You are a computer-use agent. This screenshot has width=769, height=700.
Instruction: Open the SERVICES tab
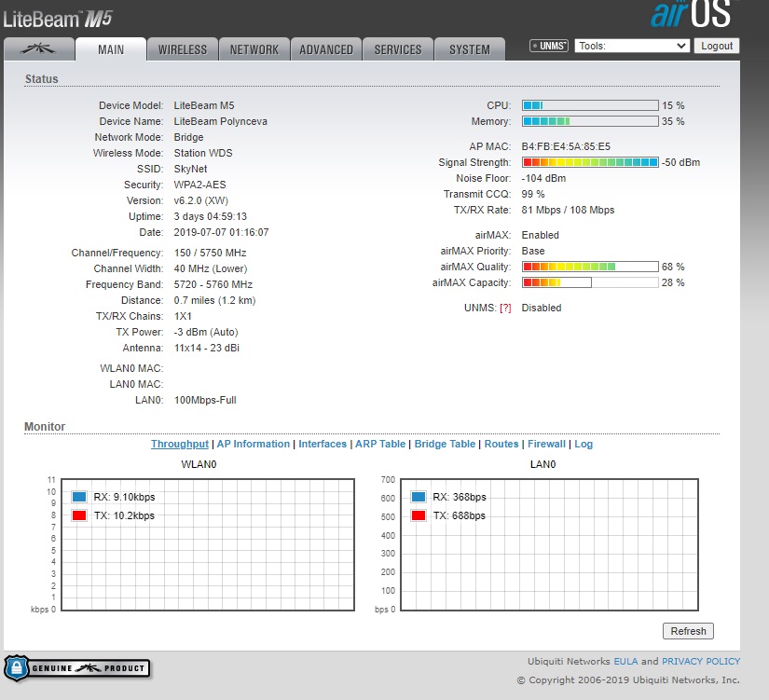point(398,49)
